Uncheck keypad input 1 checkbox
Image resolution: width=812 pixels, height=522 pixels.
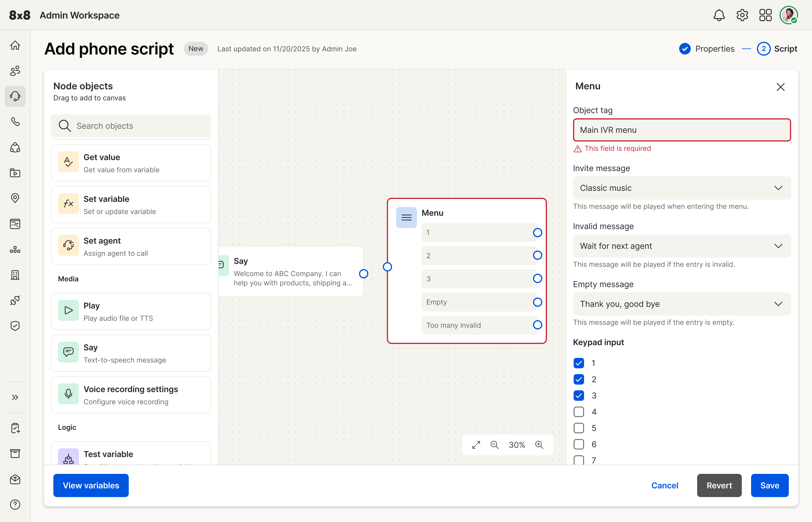coord(579,363)
